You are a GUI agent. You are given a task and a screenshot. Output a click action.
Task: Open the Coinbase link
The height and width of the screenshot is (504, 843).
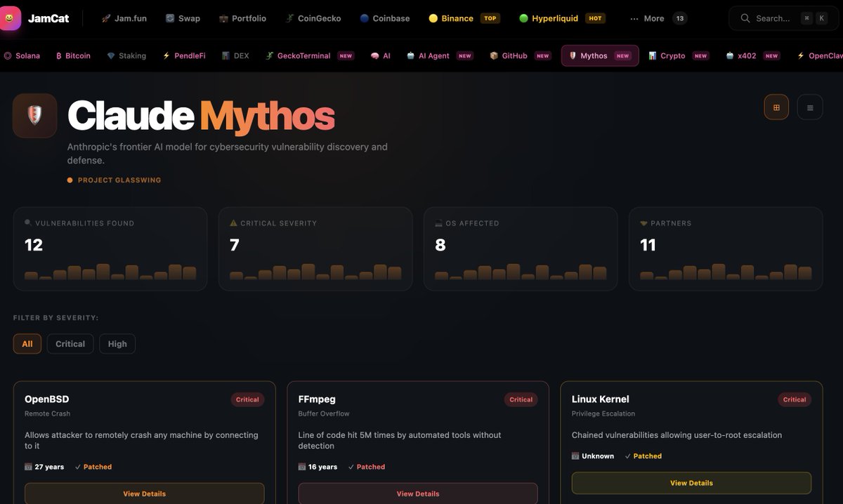pyautogui.click(x=384, y=18)
